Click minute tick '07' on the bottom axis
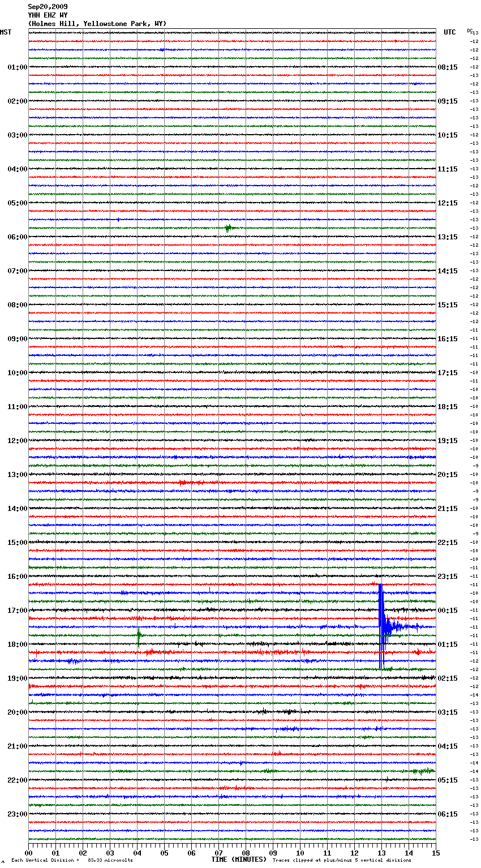The width and height of the screenshot is (481, 868). pyautogui.click(x=219, y=853)
